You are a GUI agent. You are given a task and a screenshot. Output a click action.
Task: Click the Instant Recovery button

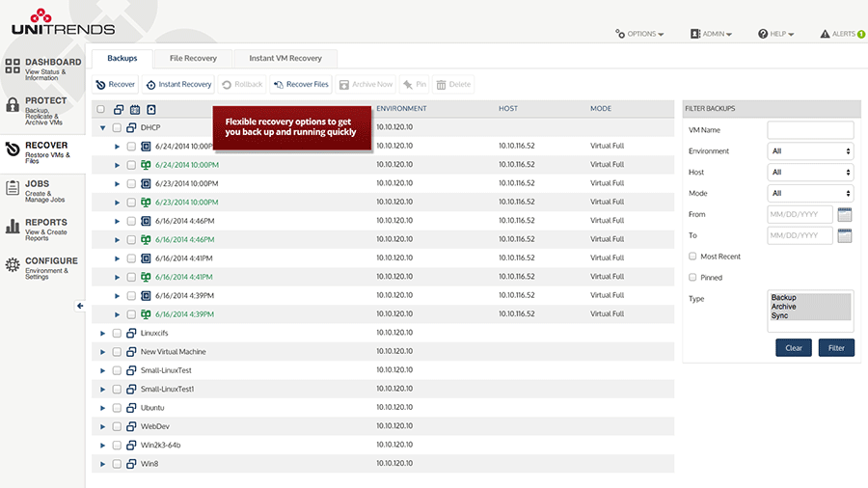178,85
